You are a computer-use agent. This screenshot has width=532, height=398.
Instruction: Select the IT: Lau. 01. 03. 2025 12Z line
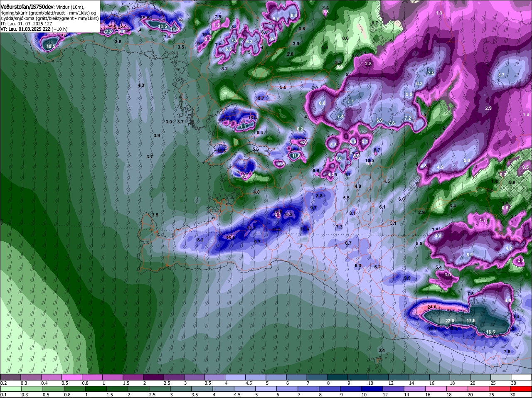click(x=26, y=24)
